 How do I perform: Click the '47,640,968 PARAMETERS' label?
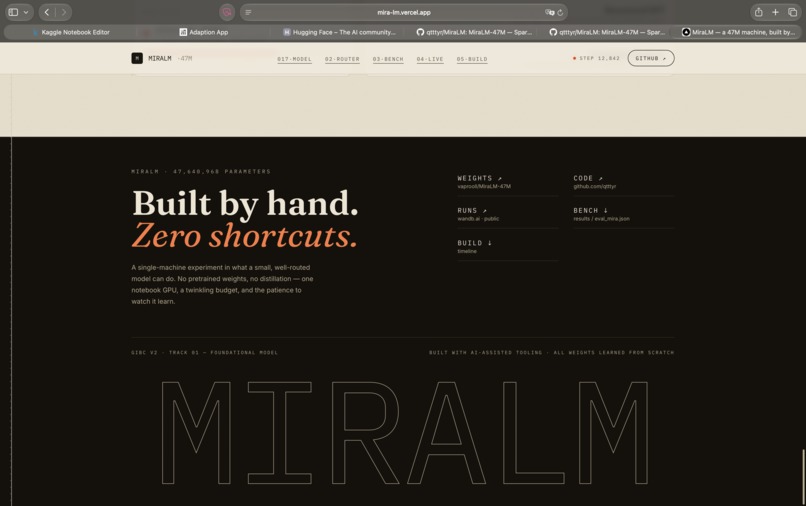pos(222,172)
